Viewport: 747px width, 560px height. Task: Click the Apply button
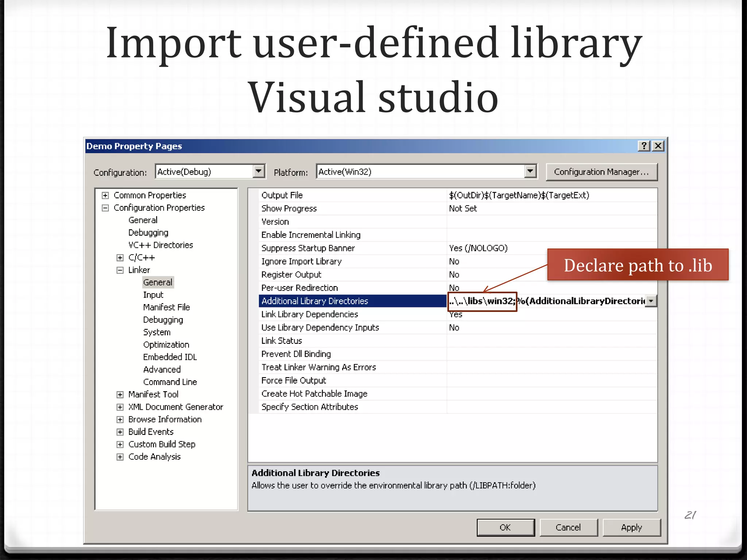click(631, 528)
